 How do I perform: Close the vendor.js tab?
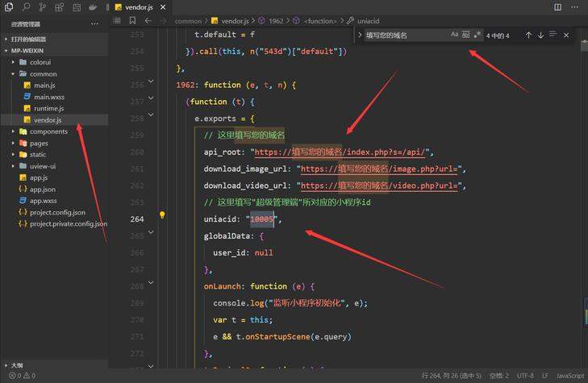pyautogui.click(x=163, y=7)
